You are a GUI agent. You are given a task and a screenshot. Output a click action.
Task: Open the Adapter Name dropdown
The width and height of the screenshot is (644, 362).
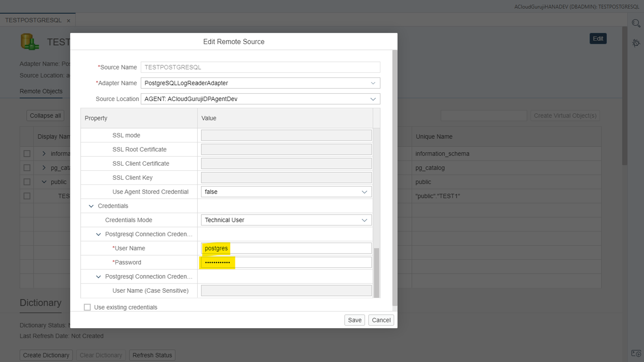(x=373, y=83)
